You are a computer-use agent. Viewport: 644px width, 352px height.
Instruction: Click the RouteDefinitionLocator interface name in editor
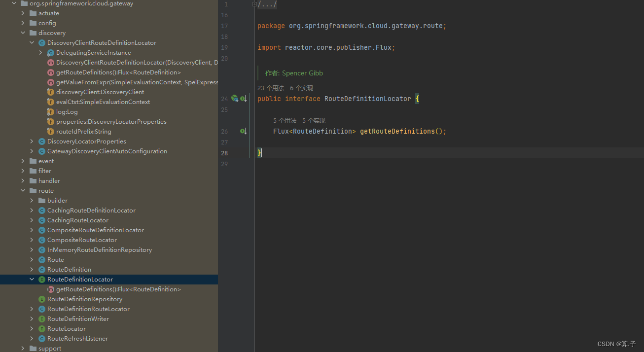coord(367,99)
